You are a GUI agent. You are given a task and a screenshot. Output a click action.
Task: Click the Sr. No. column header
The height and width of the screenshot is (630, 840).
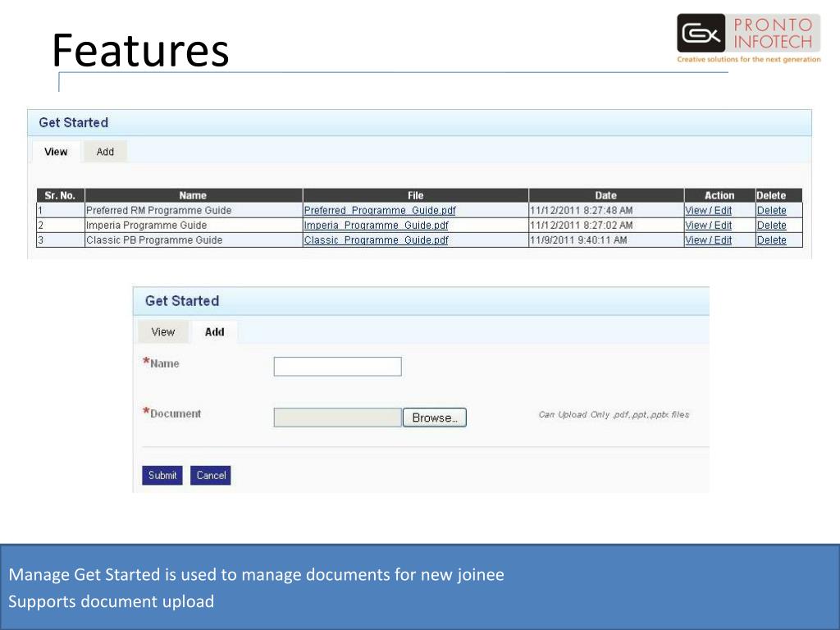[x=61, y=195]
